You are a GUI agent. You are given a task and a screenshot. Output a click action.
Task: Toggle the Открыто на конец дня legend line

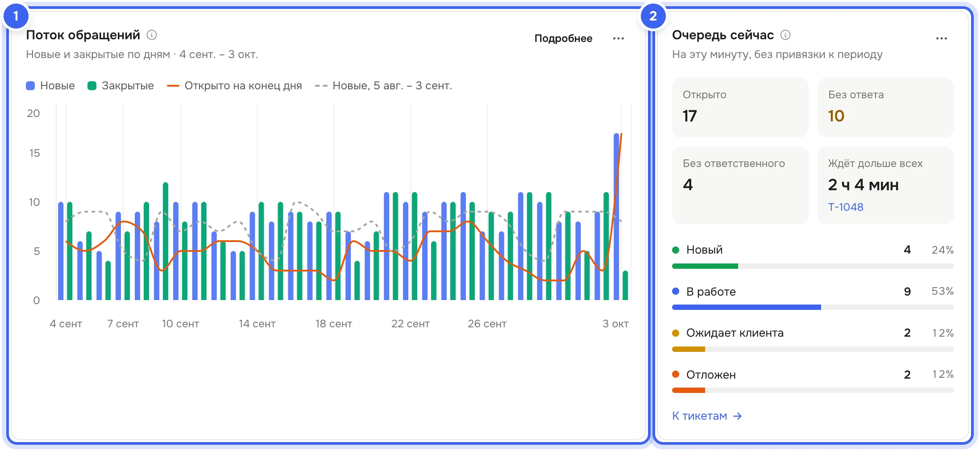click(234, 86)
